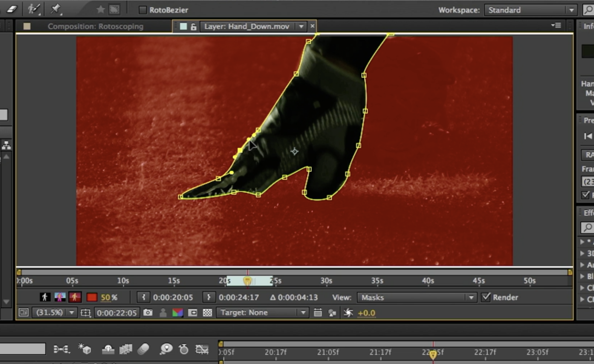Click the Reset Exposure aperture icon

(348, 313)
